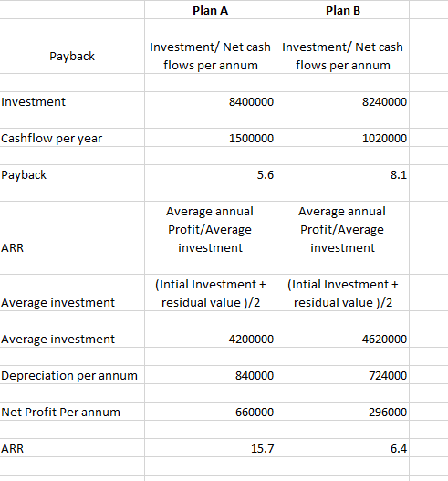
Task: Click the centered Payback heading cell
Action: pyautogui.click(x=72, y=56)
